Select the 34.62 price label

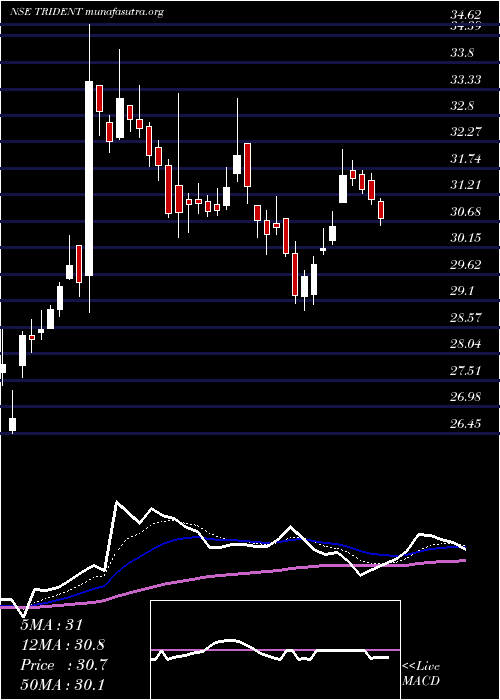[x=465, y=16]
